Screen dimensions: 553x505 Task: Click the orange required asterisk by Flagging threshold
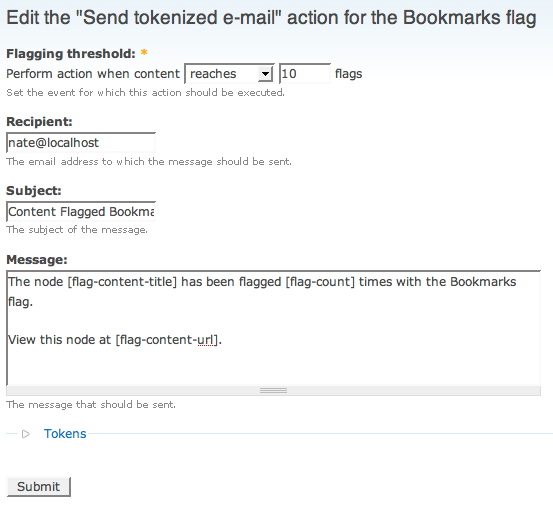pos(144,53)
